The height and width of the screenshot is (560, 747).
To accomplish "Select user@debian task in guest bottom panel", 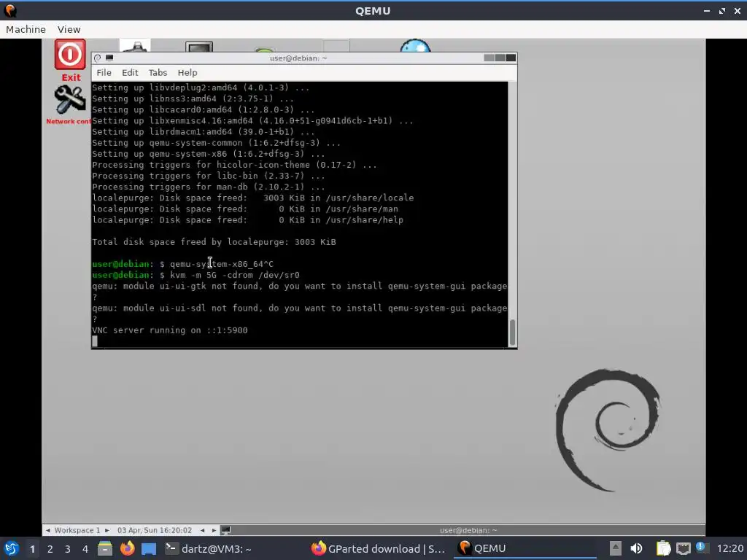I will [468, 530].
